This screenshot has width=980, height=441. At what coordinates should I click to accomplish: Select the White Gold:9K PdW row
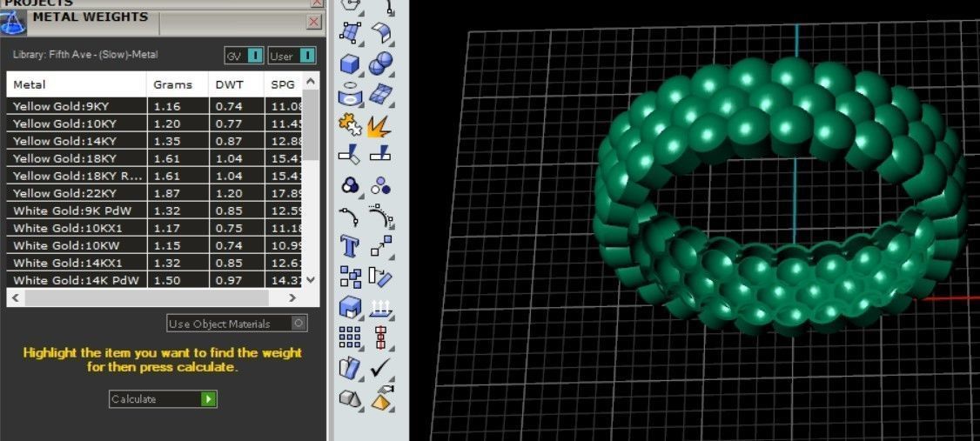click(x=154, y=210)
